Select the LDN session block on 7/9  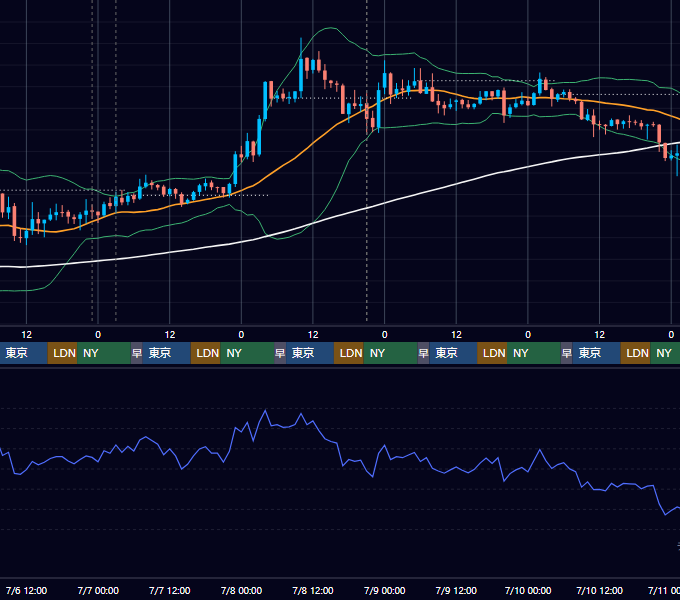point(492,353)
